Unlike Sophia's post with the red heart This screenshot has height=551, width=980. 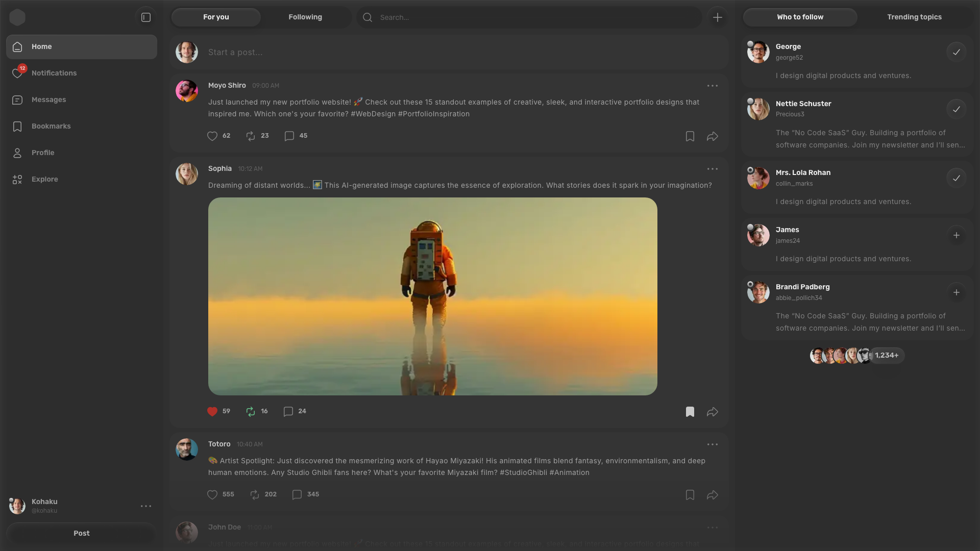212,412
